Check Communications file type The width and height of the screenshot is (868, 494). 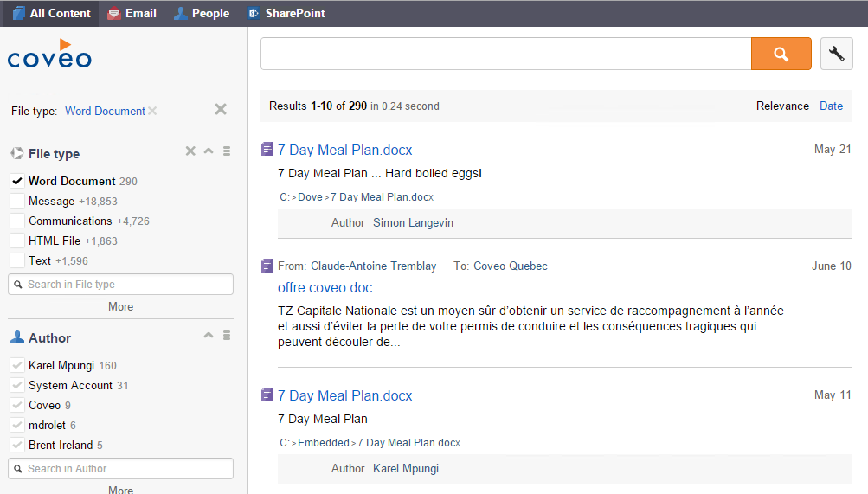[x=17, y=221]
